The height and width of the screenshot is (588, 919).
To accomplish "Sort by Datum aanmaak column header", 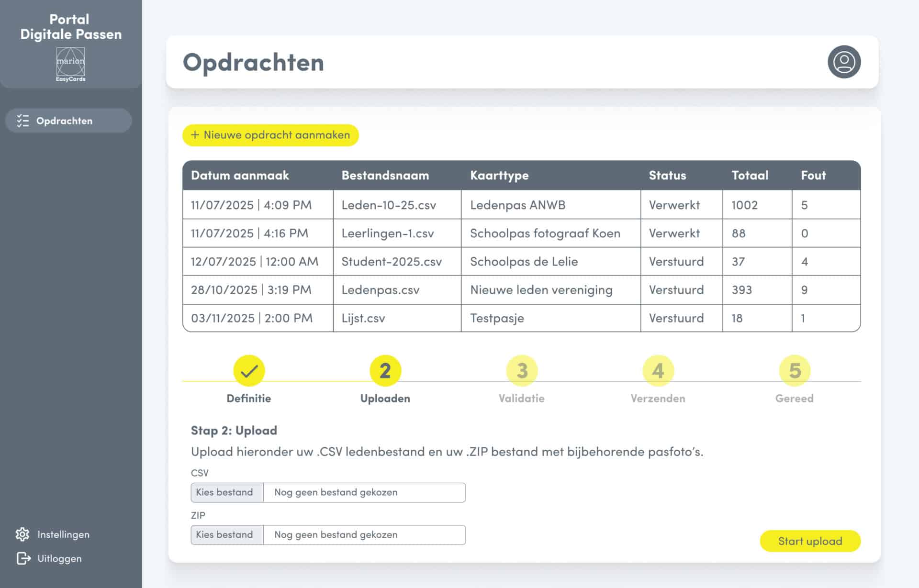I will click(240, 176).
